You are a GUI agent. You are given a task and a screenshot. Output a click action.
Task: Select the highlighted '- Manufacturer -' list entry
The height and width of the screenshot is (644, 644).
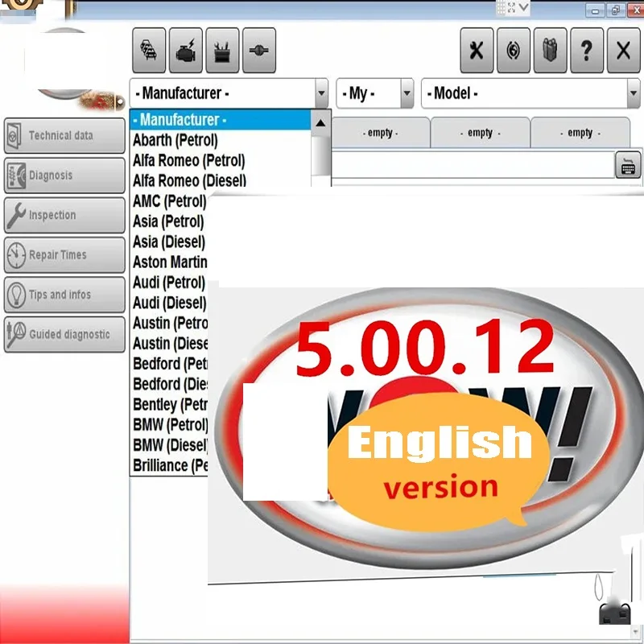click(221, 120)
